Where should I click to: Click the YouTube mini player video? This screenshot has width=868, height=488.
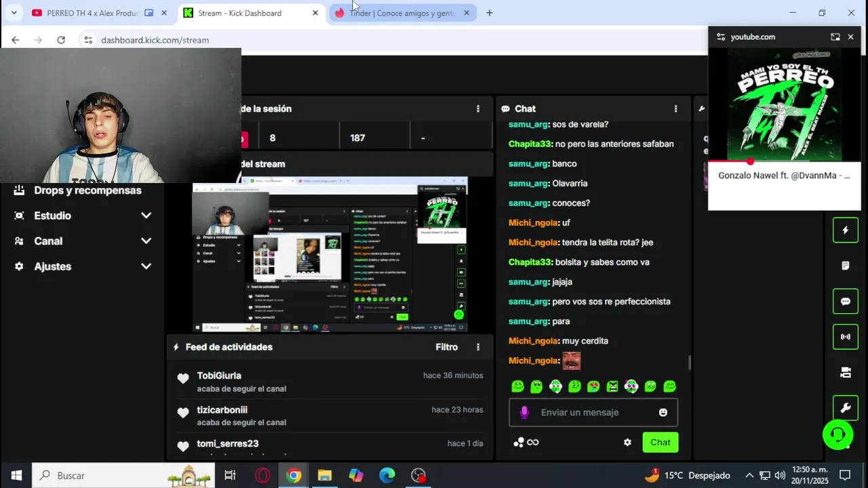[785, 104]
